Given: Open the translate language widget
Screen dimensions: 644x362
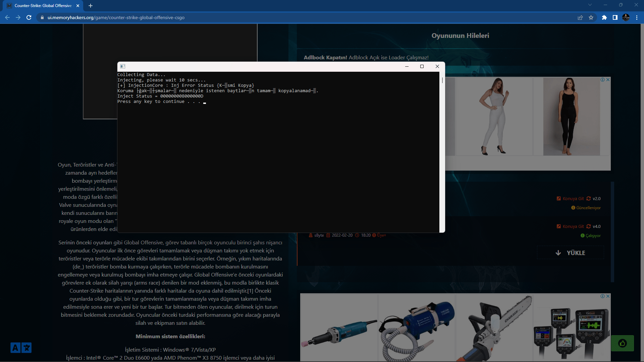Looking at the screenshot, I should pos(21,348).
